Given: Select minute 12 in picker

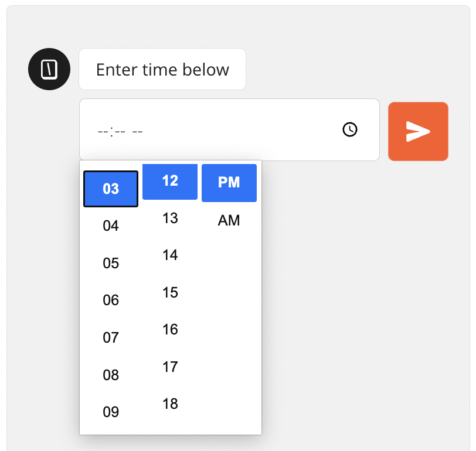Looking at the screenshot, I should coord(170,181).
